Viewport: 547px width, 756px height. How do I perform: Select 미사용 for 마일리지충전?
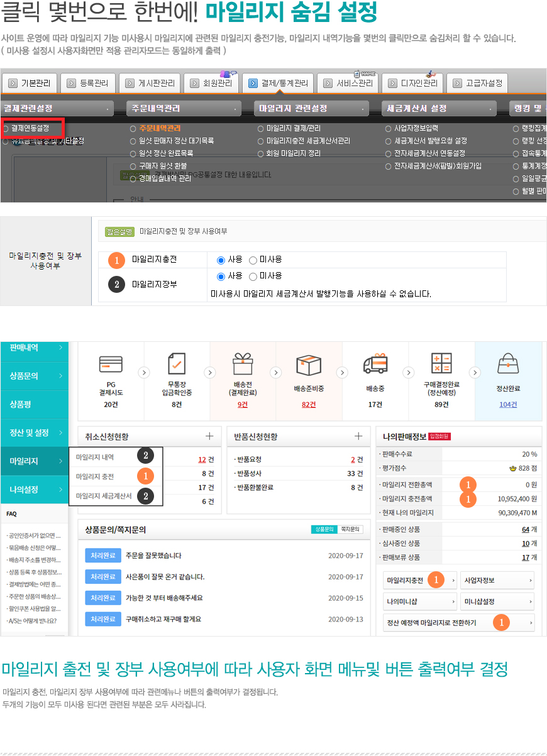253,260
